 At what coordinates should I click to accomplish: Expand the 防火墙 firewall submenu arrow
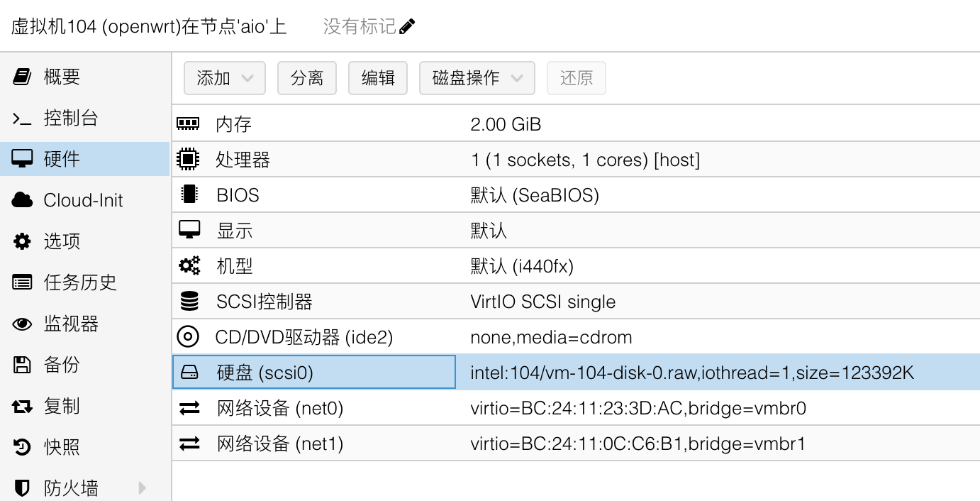coord(143,488)
